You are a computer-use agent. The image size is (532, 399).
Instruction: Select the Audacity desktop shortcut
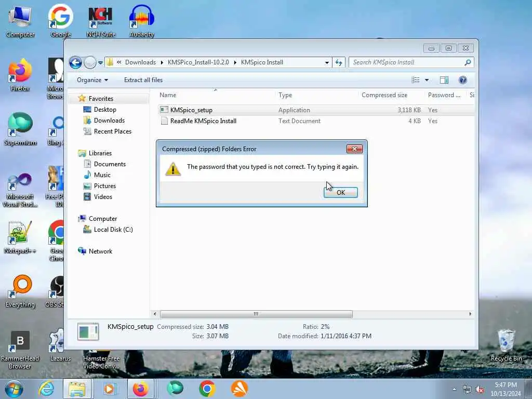141,21
